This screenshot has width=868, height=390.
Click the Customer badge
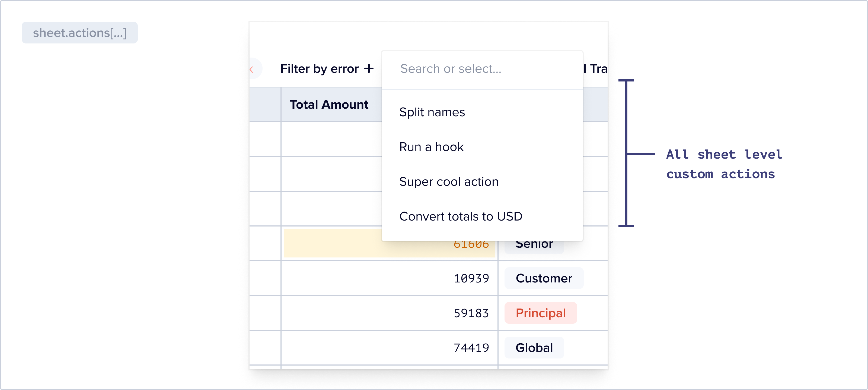tap(544, 278)
